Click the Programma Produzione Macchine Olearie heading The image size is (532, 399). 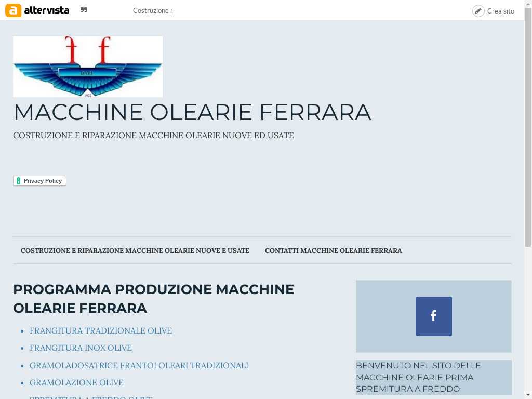point(154,299)
